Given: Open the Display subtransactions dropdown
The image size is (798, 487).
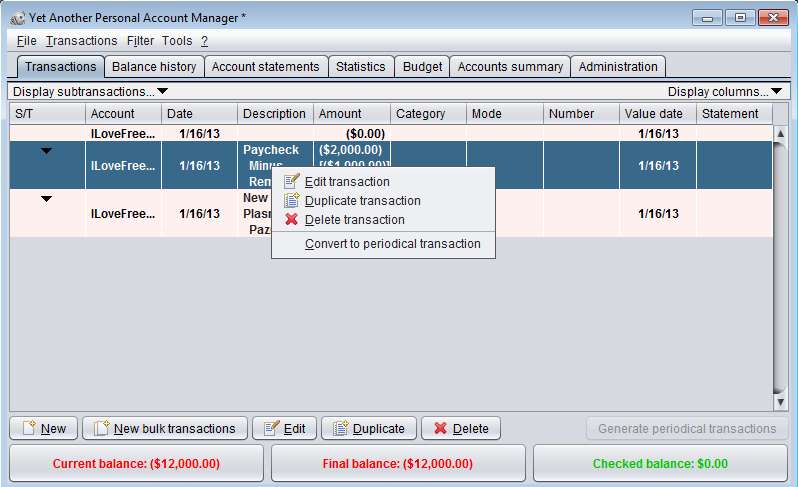Looking at the screenshot, I should tap(90, 91).
